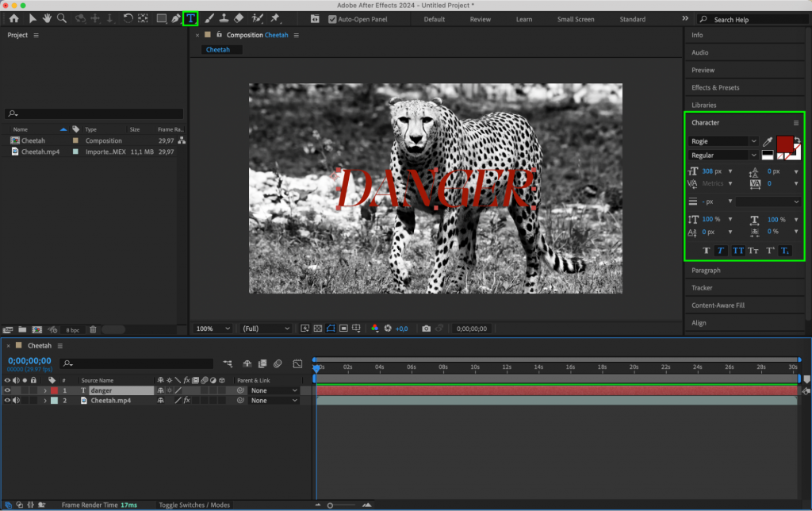Image resolution: width=812 pixels, height=511 pixels.
Task: Open the Cheetah composition tab
Action: click(220, 48)
